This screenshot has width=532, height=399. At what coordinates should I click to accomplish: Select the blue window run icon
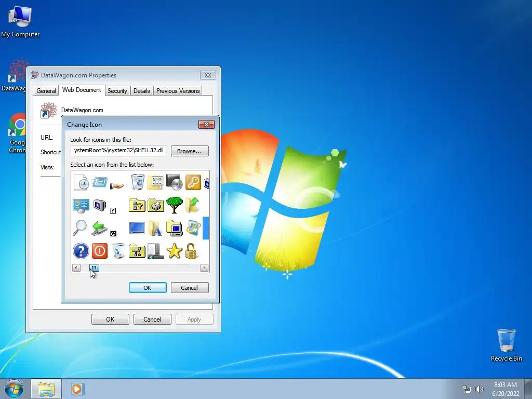(100, 182)
